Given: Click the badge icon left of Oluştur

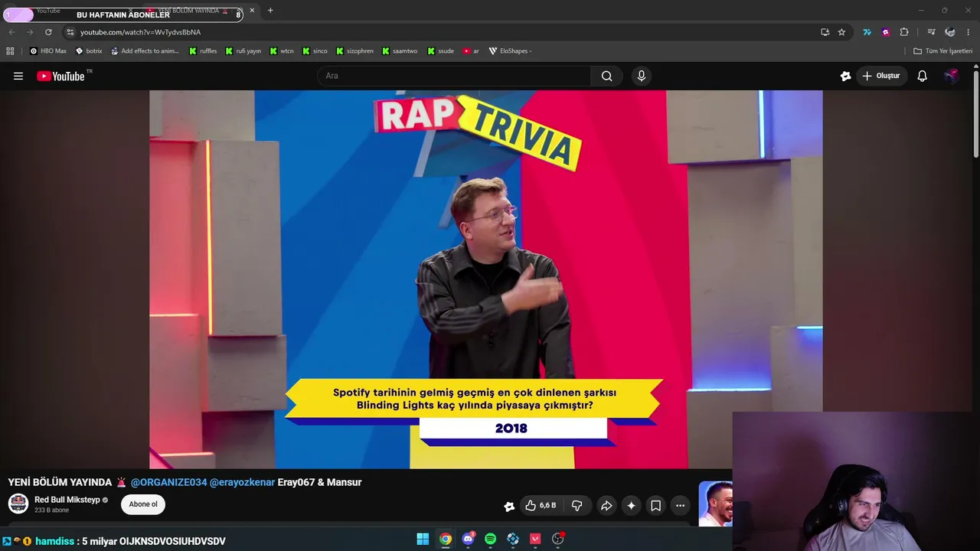Looking at the screenshot, I should tap(845, 76).
